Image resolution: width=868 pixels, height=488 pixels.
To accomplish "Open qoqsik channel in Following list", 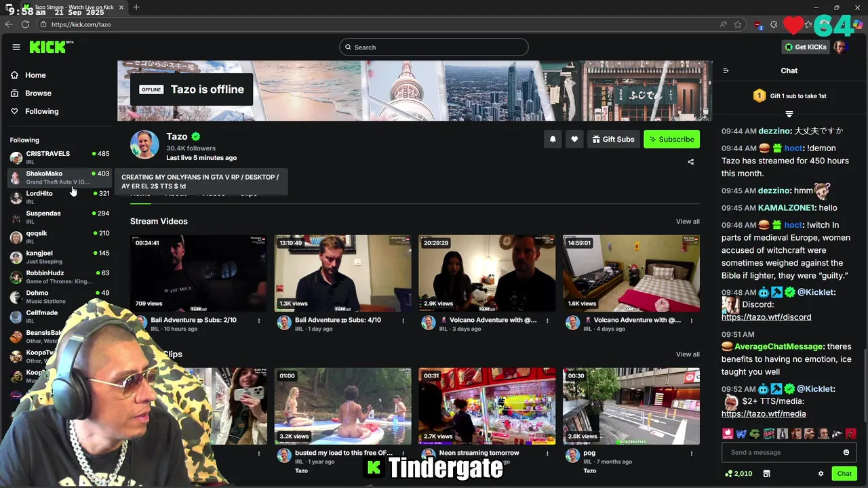I will tap(60, 237).
